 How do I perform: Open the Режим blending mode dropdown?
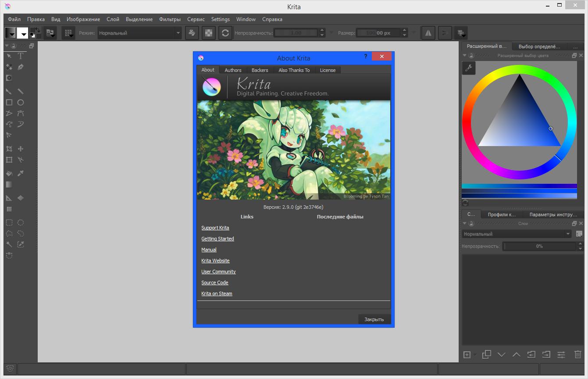click(139, 33)
